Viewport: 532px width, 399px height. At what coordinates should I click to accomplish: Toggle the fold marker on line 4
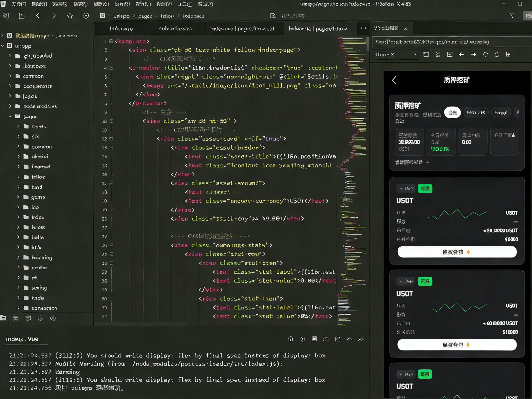[111, 68]
